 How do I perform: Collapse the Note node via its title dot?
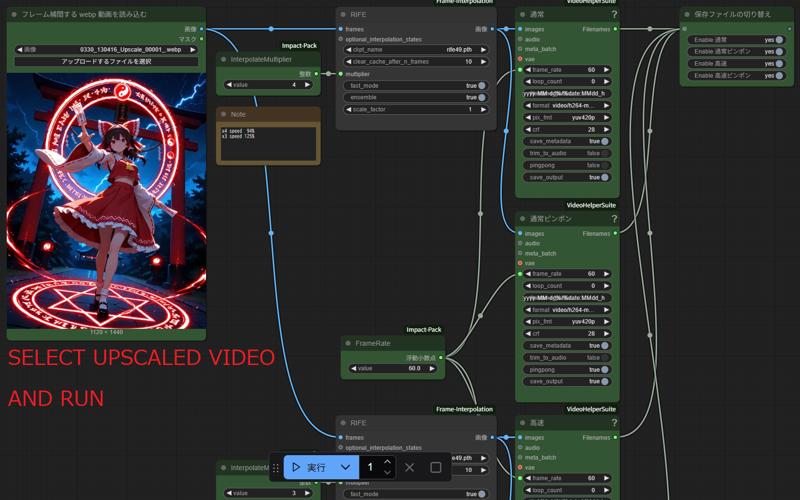click(x=223, y=114)
